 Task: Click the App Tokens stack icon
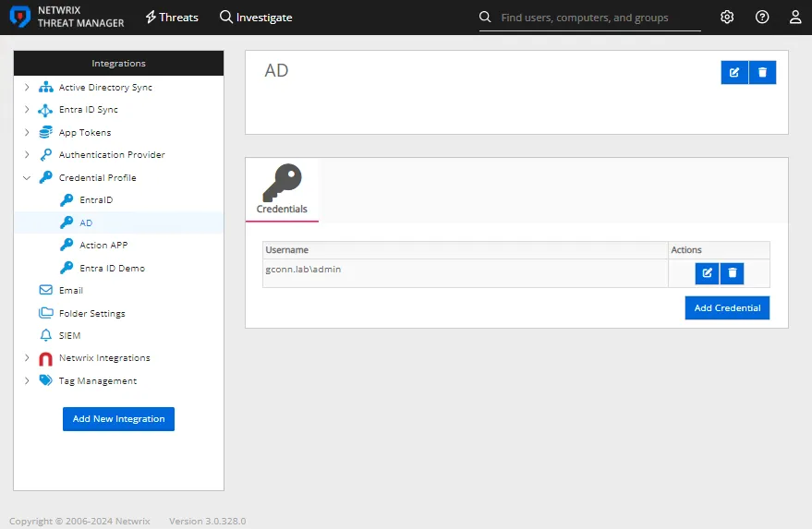(x=45, y=132)
